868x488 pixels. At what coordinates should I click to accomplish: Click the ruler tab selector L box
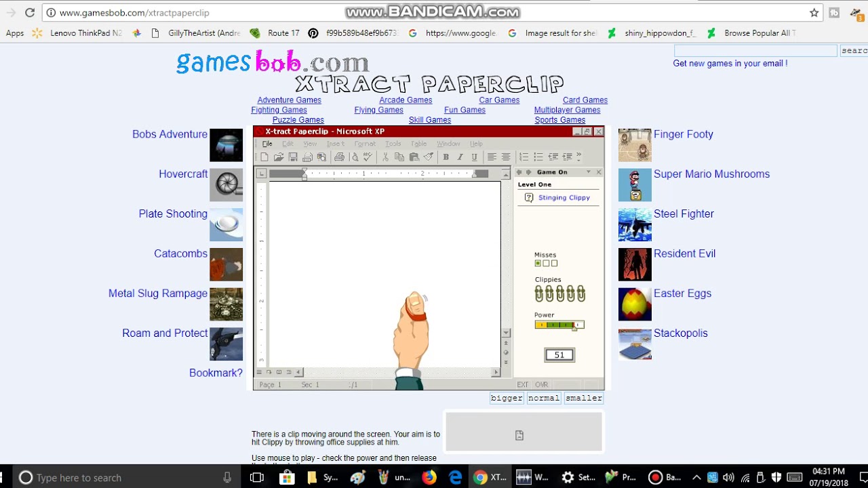point(261,174)
